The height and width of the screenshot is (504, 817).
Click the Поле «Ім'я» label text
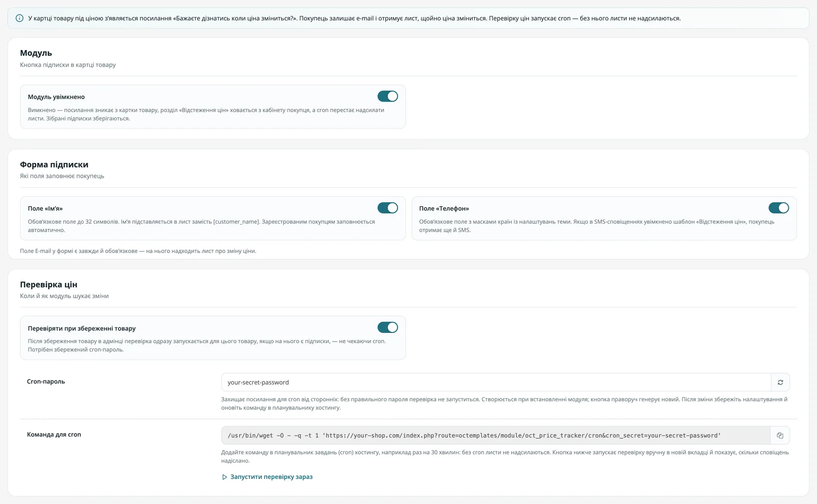(x=45, y=208)
